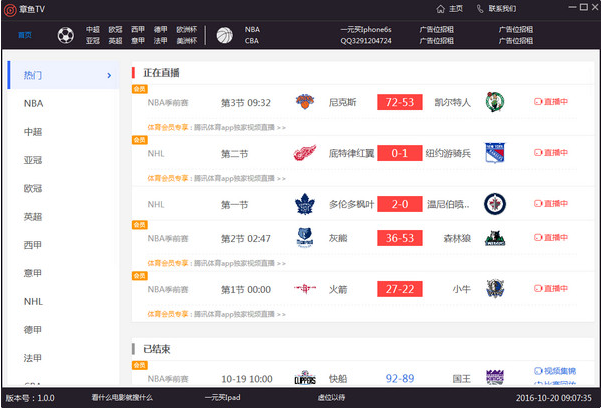This screenshot has height=408, width=601.
Task: Click the 2016-10-20 09:07:35 timestamp
Action: click(x=553, y=398)
